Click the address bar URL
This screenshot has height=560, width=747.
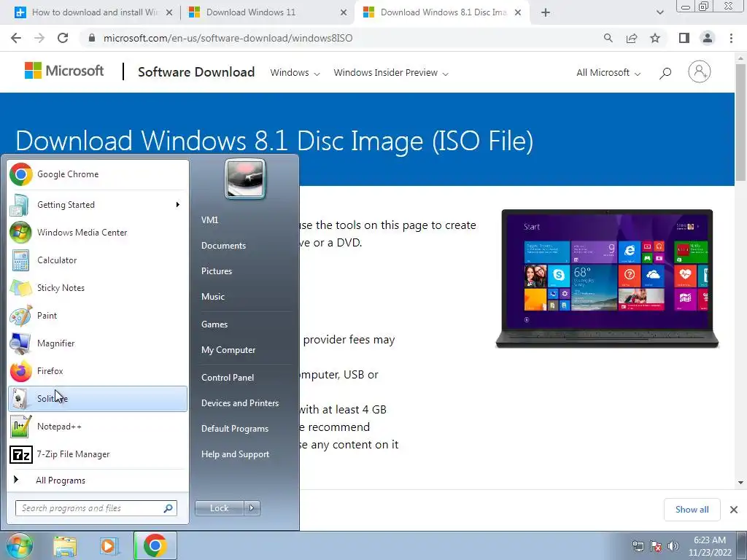228,38
